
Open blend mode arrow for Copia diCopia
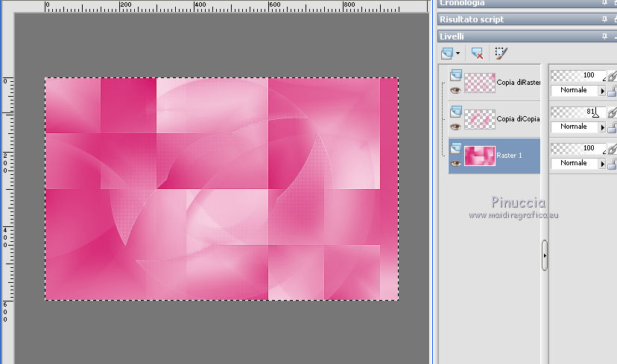tap(602, 128)
